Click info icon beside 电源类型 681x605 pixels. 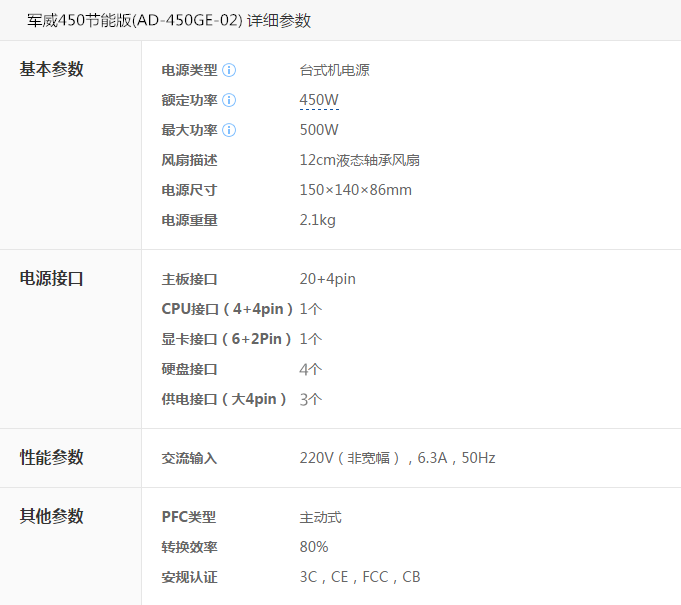229,70
